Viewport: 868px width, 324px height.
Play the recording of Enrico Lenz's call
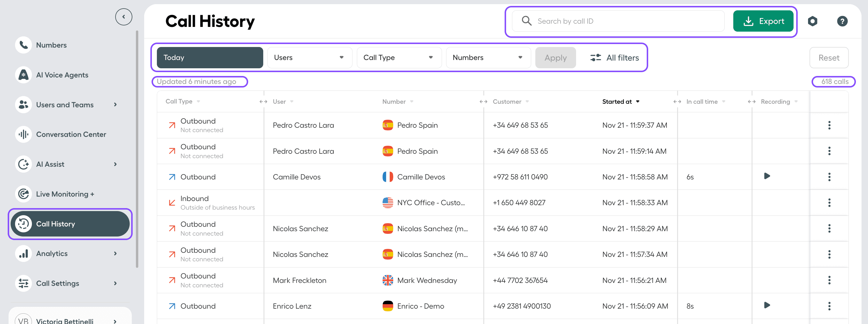(x=767, y=305)
